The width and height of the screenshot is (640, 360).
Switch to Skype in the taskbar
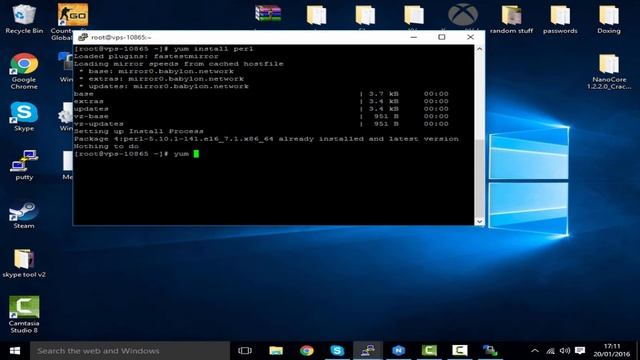click(x=337, y=351)
